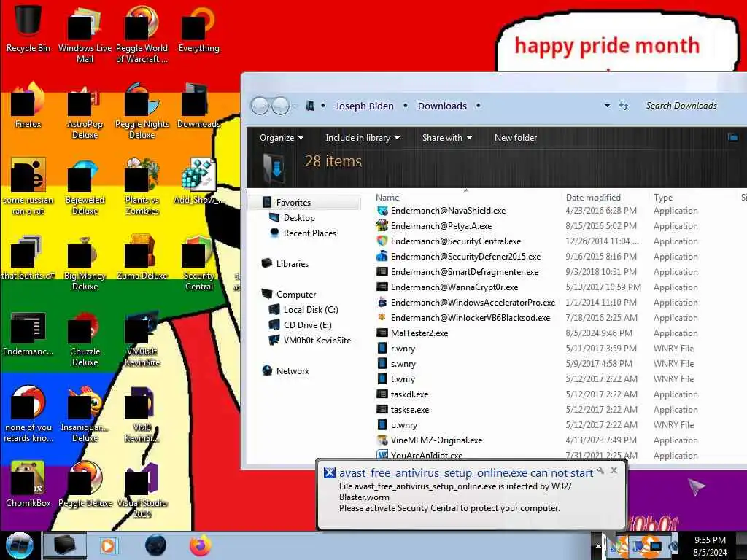
Task: Select Recent Places in the navigation pane
Action: pos(309,233)
